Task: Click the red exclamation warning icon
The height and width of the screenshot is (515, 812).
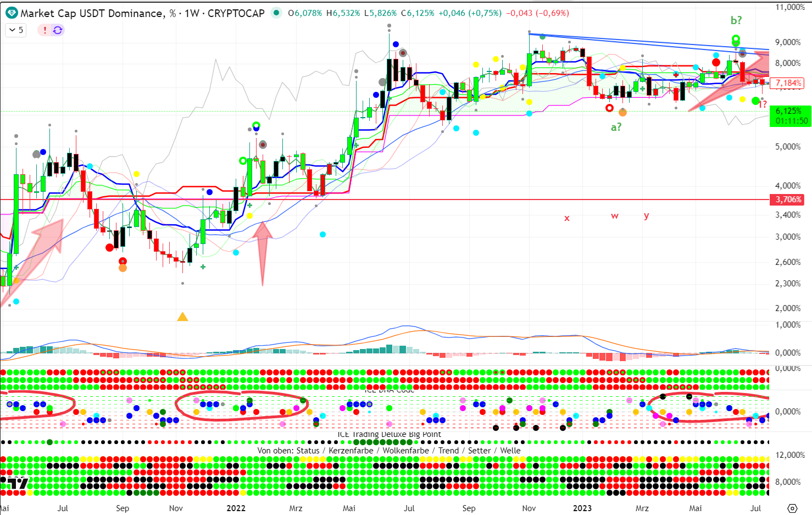Action: coord(45,30)
